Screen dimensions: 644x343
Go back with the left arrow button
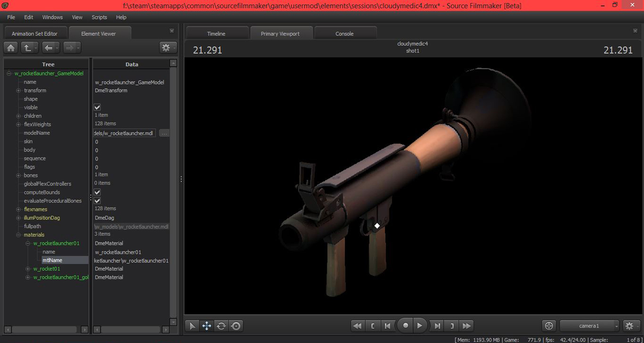click(x=50, y=48)
